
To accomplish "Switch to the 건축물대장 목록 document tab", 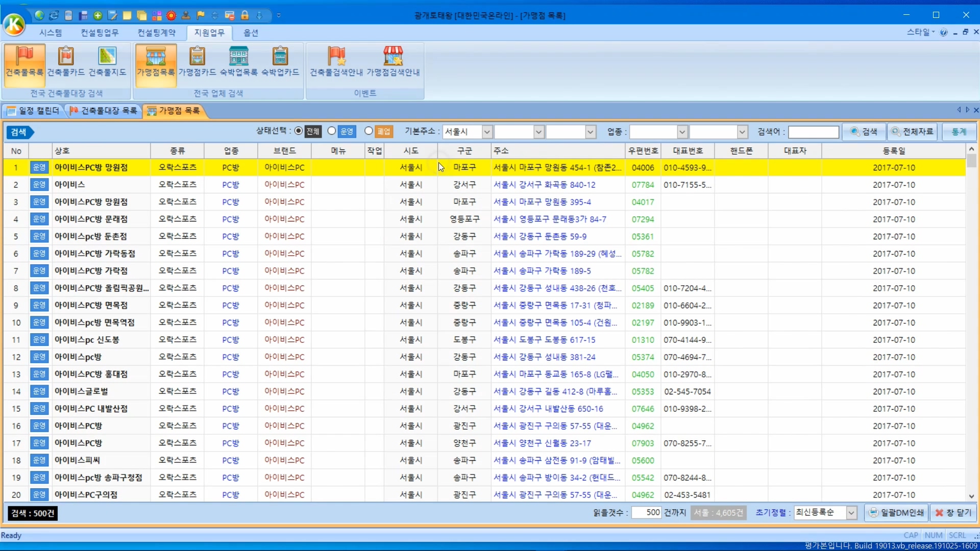I will (104, 111).
